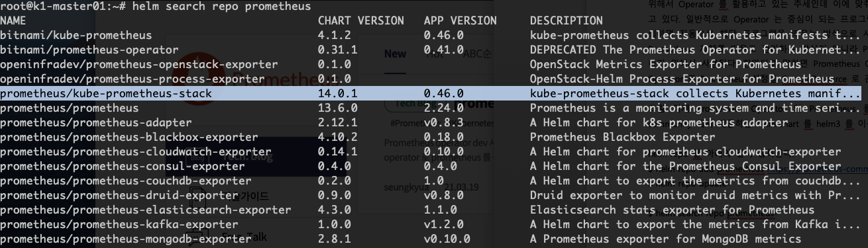Click the prometheus/prometheus chart name
This screenshot has height=248, width=868.
point(70,108)
